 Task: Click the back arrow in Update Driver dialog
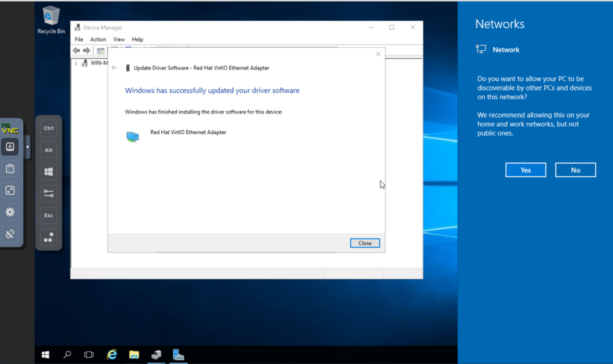click(x=114, y=67)
